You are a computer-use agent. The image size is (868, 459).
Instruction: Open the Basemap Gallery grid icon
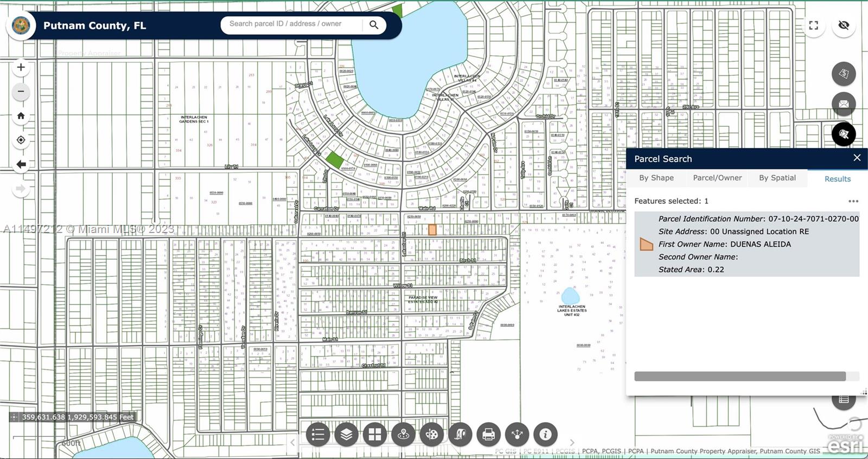[x=375, y=434]
